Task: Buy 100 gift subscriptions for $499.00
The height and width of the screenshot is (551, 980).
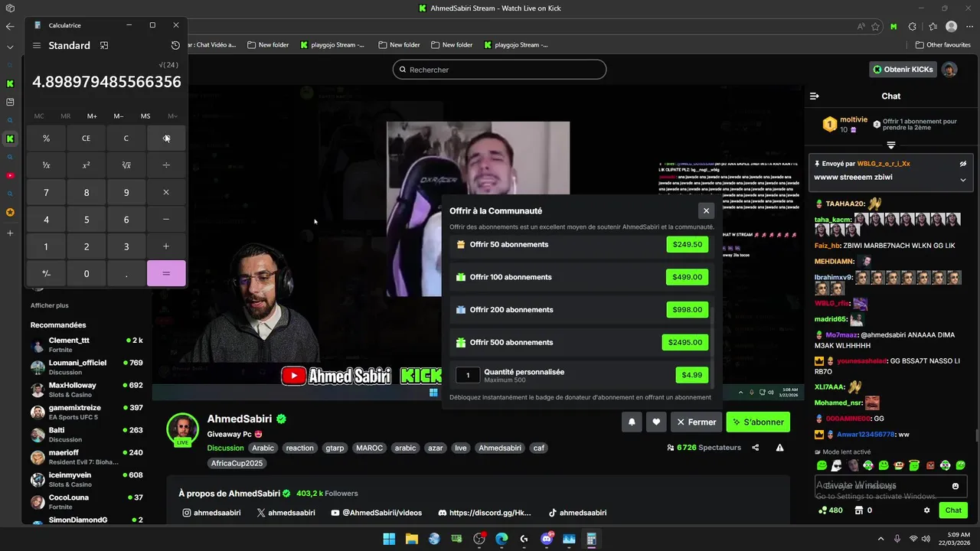Action: click(687, 277)
